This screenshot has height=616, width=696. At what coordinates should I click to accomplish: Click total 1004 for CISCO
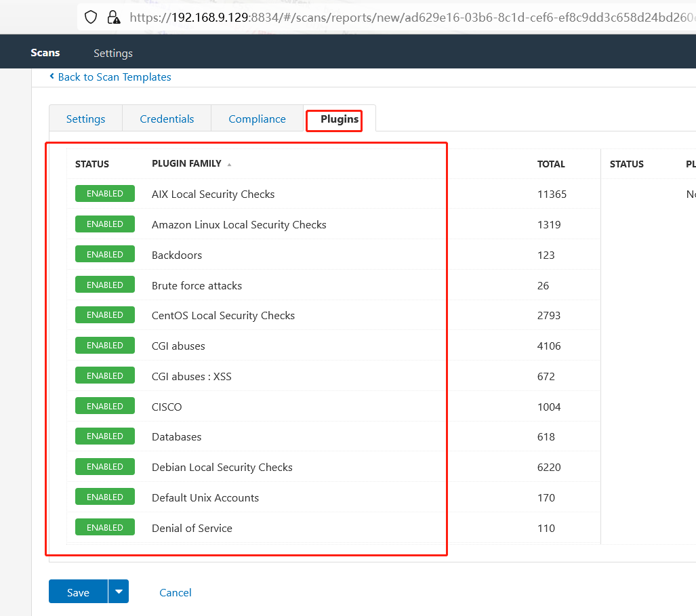(x=549, y=407)
